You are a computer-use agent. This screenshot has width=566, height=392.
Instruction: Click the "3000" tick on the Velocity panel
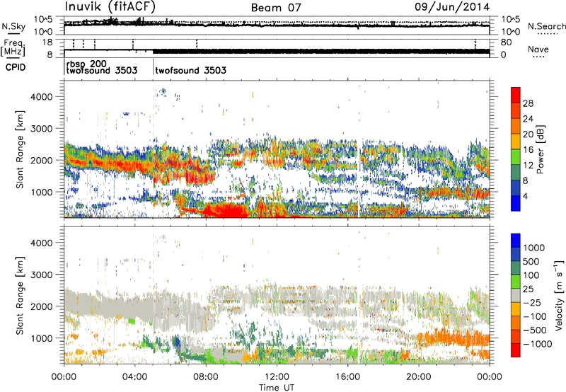pyautogui.click(x=41, y=275)
